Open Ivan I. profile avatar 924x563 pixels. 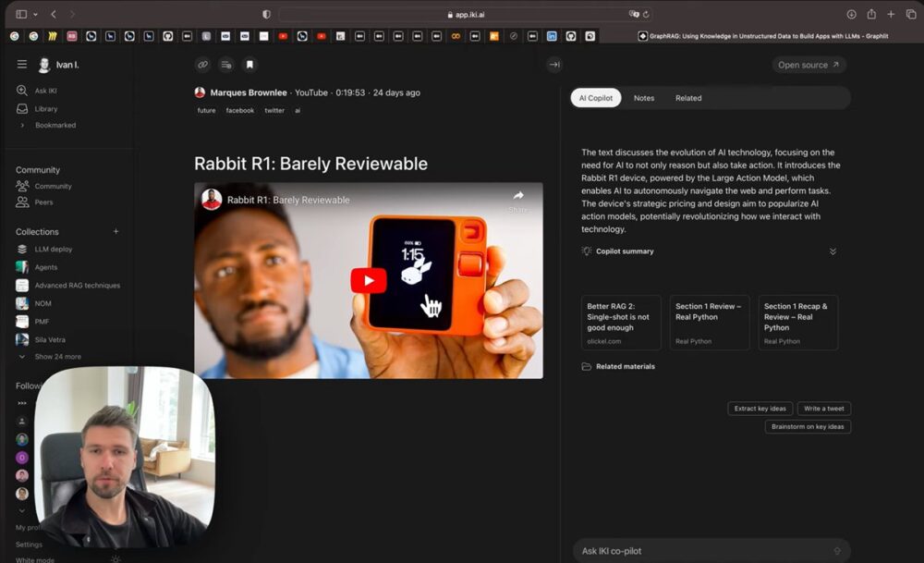pos(43,65)
